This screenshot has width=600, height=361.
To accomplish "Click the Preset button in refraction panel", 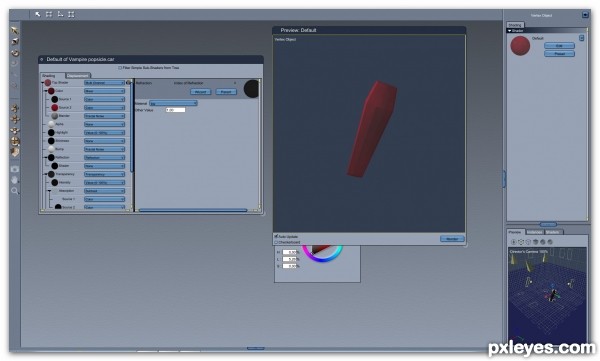I will [226, 92].
